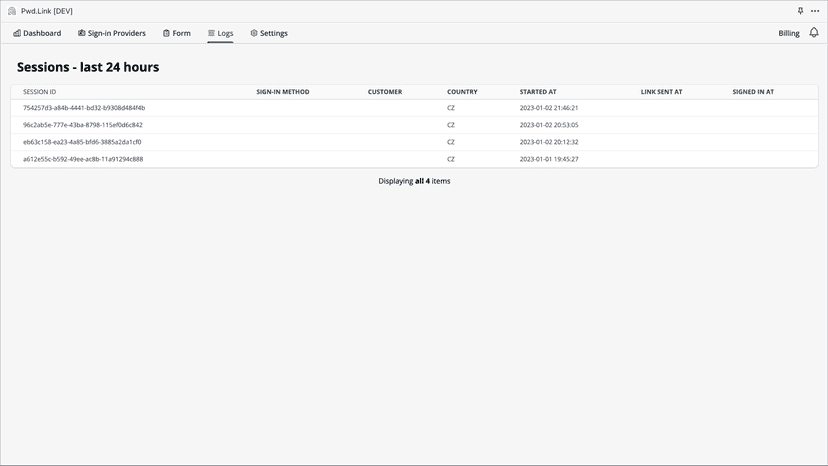This screenshot has height=466, width=828.
Task: Open notifications bell icon
Action: point(814,33)
